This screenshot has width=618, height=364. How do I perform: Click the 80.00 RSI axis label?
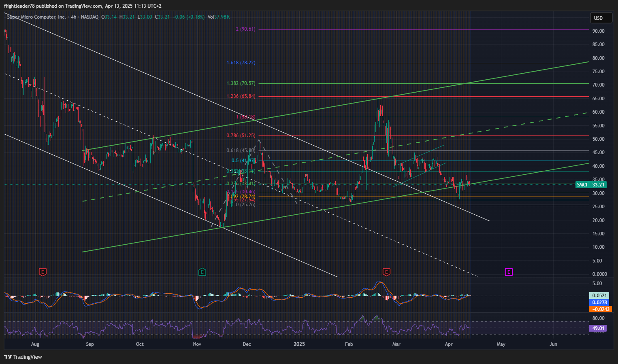click(598, 318)
